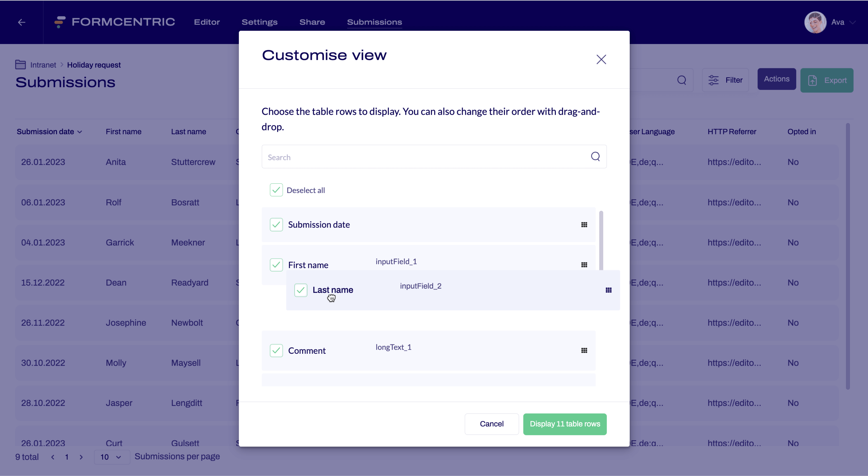
Task: Click the drag handle for the Last name row
Action: click(609, 290)
